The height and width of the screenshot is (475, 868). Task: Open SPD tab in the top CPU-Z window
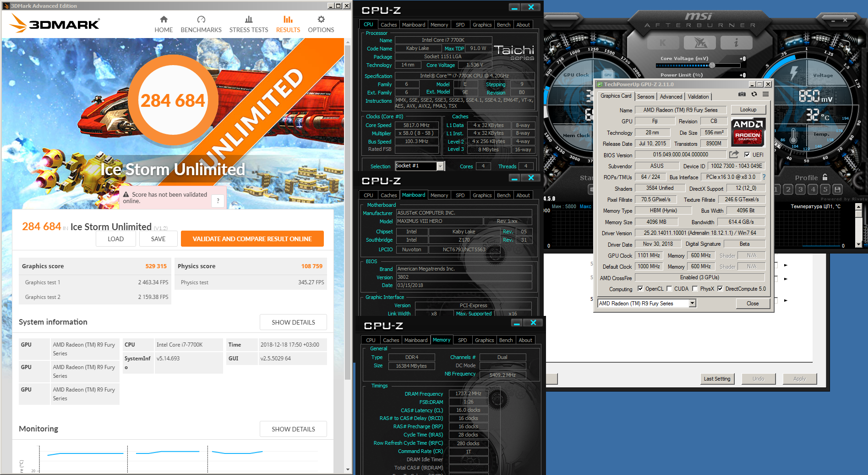pos(460,25)
